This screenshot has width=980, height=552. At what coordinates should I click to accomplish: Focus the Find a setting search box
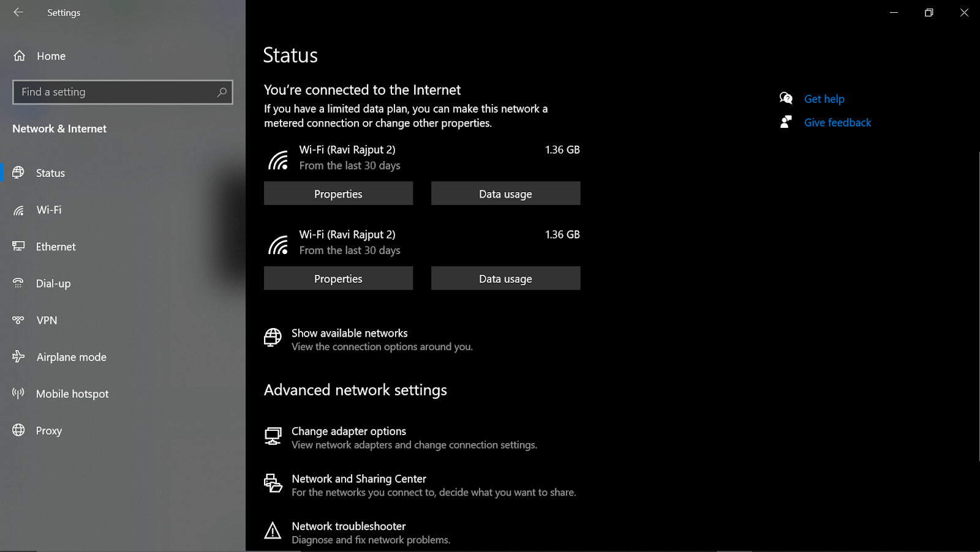113,92
